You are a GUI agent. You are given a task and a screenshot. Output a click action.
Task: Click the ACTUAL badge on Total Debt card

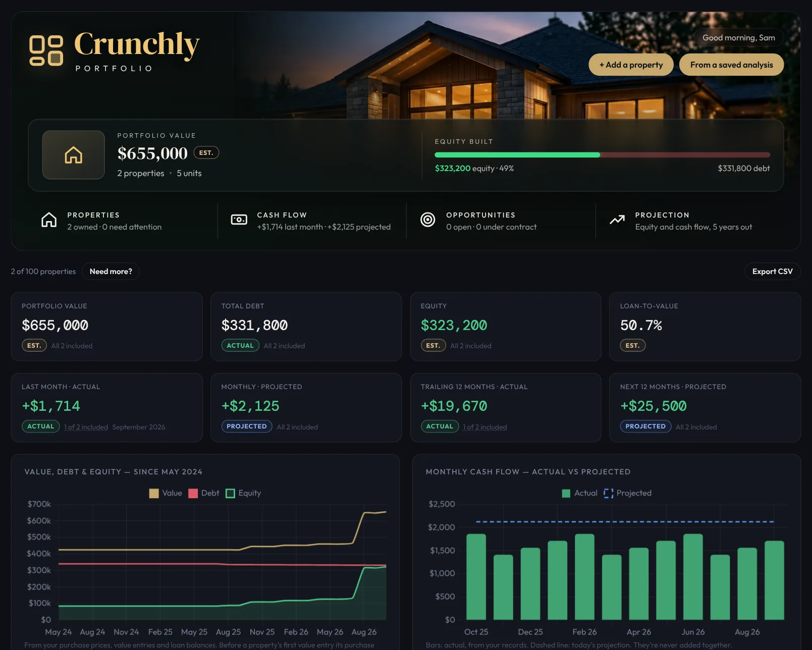240,346
